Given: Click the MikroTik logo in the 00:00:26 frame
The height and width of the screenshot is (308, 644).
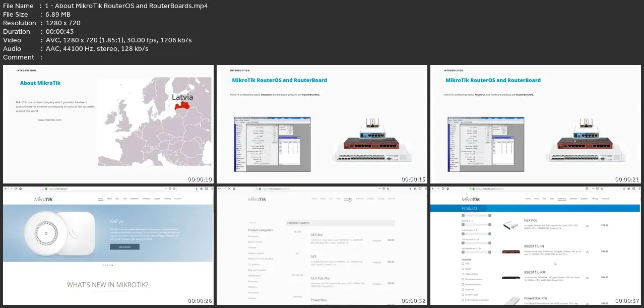Looking at the screenshot, I should pyautogui.click(x=44, y=199).
